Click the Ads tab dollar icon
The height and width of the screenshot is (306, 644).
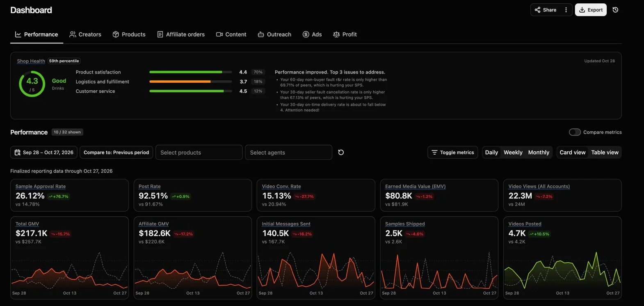pos(306,34)
